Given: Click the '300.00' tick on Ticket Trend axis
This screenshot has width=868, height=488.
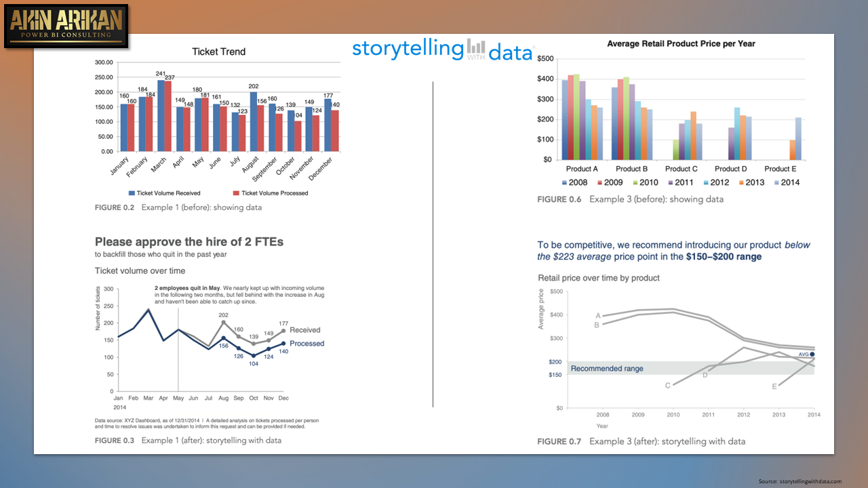Looking at the screenshot, I should 103,62.
